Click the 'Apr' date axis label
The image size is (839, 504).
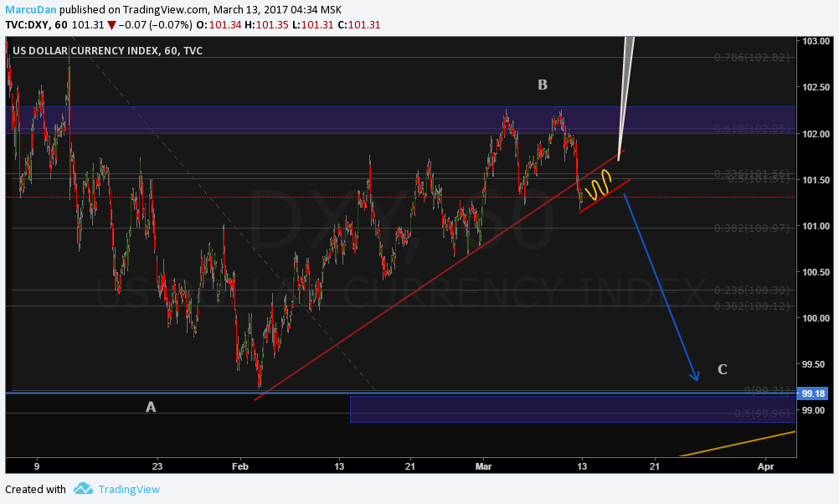[766, 466]
